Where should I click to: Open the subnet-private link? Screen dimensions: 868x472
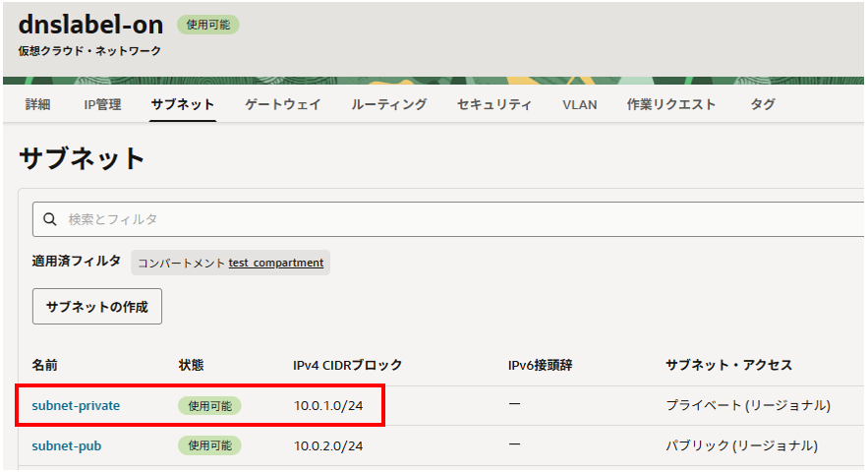point(76,405)
